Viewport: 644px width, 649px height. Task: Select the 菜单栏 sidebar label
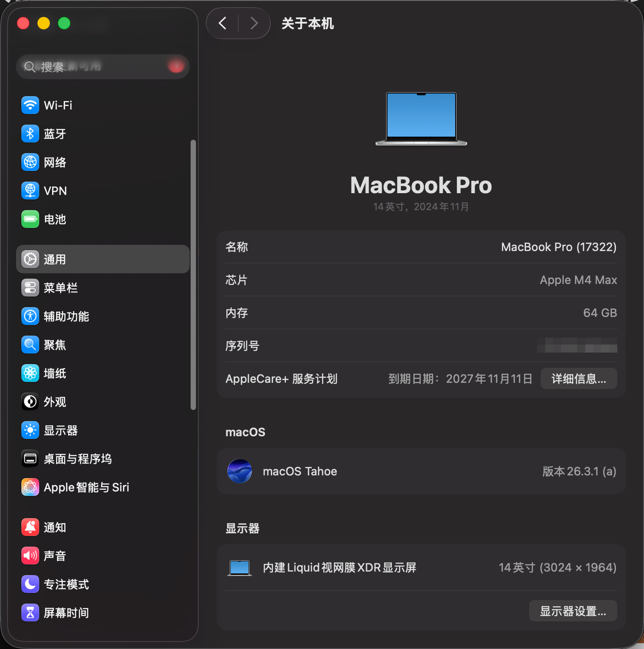(61, 288)
